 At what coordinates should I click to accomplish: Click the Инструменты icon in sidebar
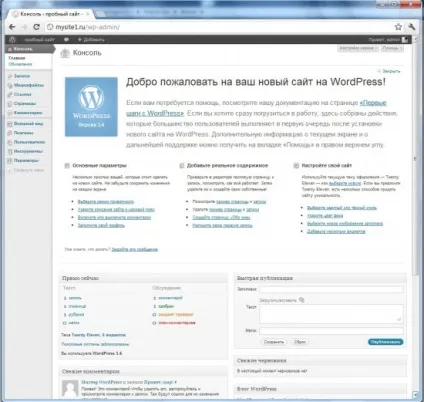[10, 151]
